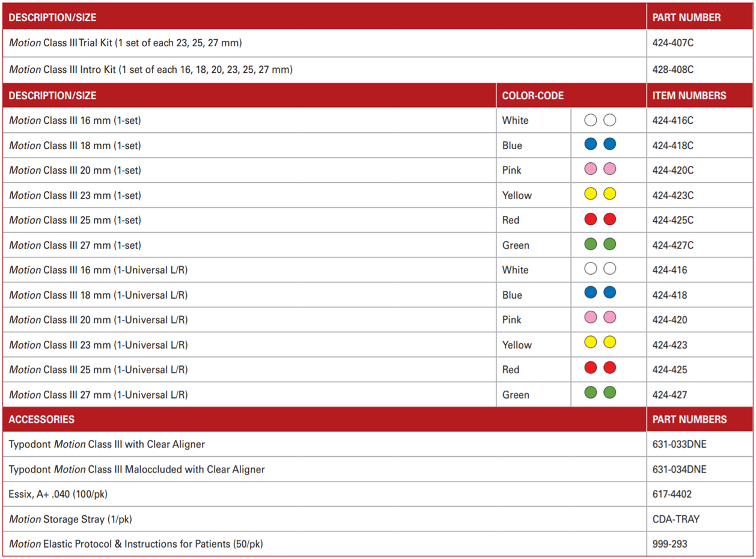This screenshot has width=756, height=559.
Task: Select Motion Class III 25 mm (1-Universal L/R)
Action: [x=99, y=370]
